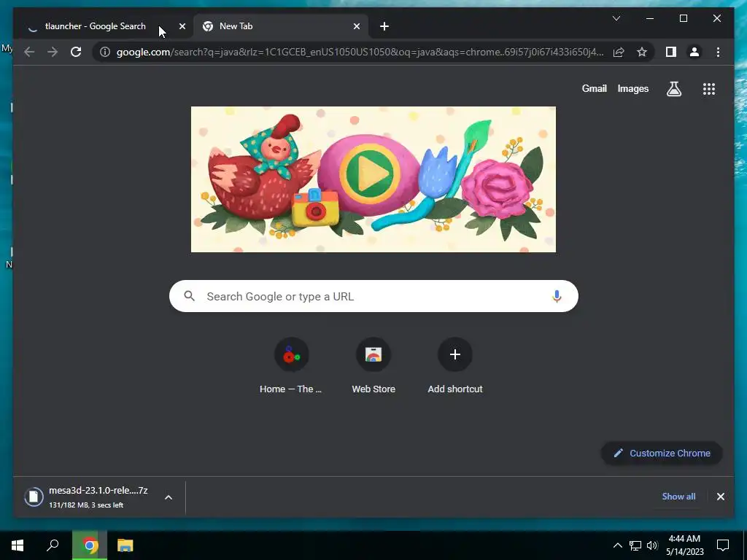747x560 pixels.
Task: Open the Windows Start menu
Action: coord(18,545)
